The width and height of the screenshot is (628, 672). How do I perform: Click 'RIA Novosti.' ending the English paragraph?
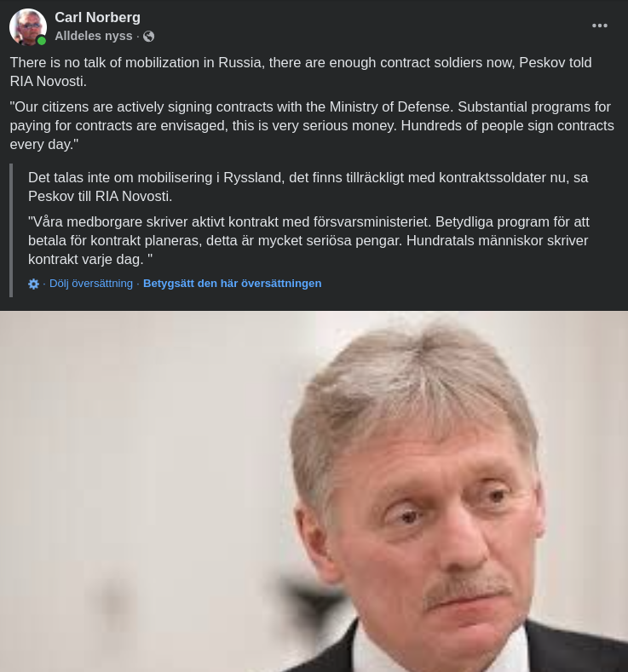click(x=48, y=82)
